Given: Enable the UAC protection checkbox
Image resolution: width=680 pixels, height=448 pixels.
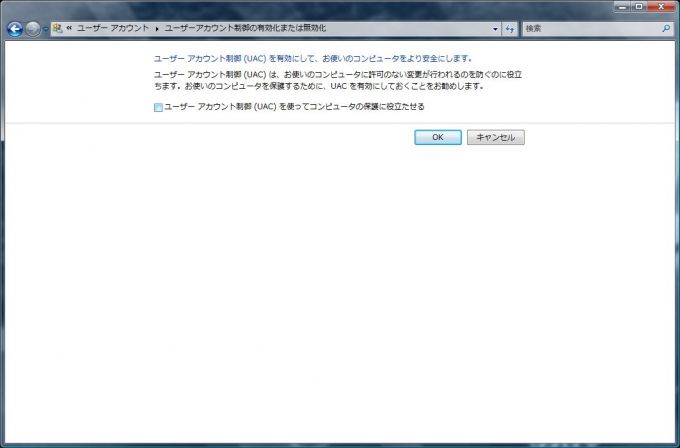Looking at the screenshot, I should (158, 108).
